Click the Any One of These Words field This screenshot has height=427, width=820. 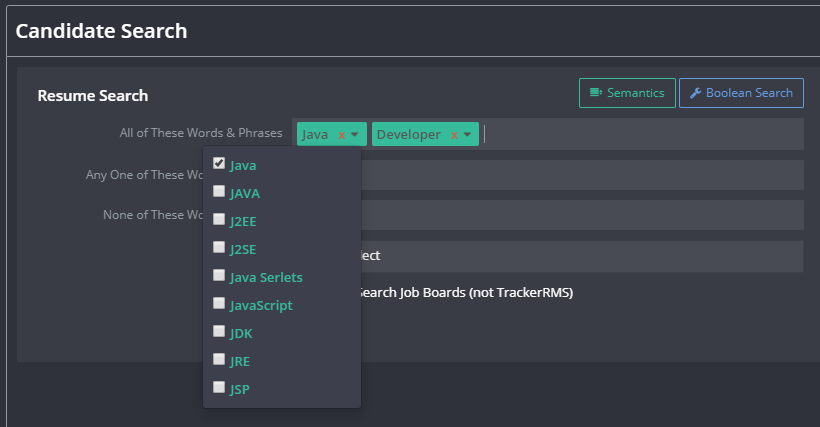582,175
